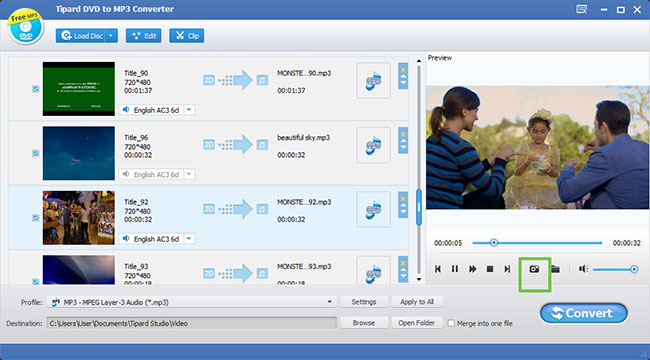Open the snapshot folder icon
650x360 pixels.
click(555, 269)
